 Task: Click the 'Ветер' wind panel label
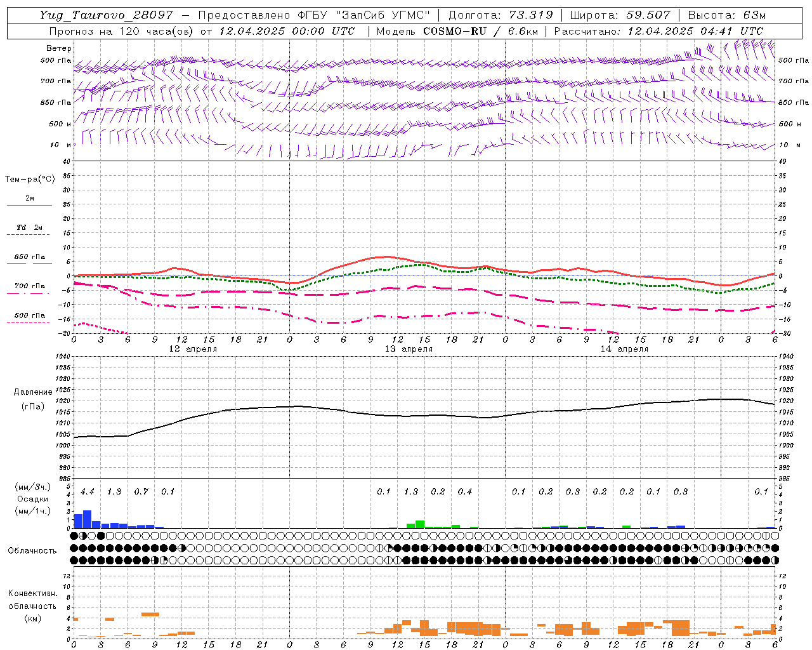pos(59,48)
